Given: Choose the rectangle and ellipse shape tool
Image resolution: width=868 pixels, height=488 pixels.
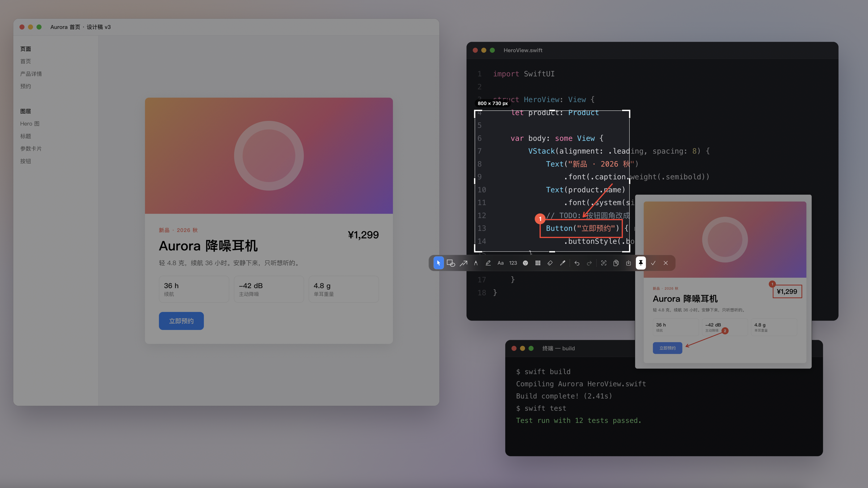Looking at the screenshot, I should coord(451,263).
